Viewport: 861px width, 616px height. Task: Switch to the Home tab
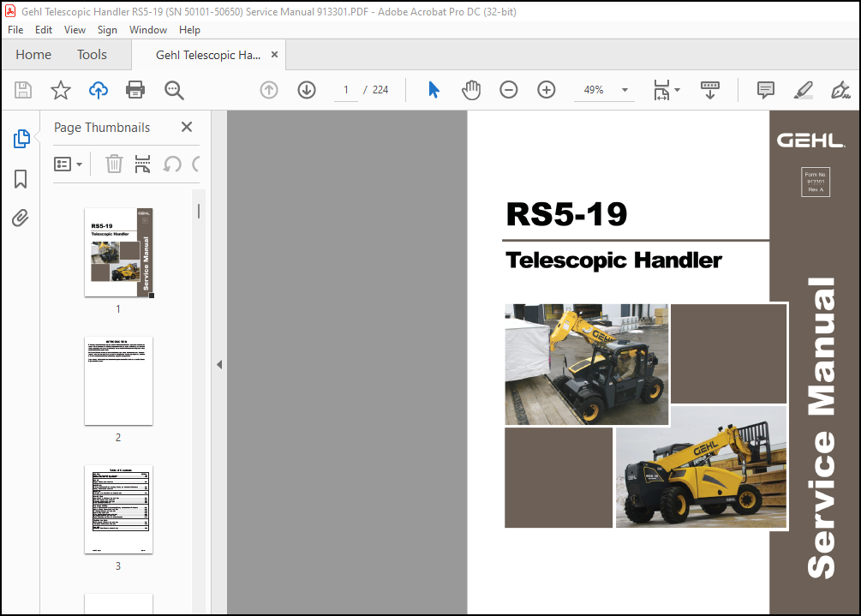(33, 54)
